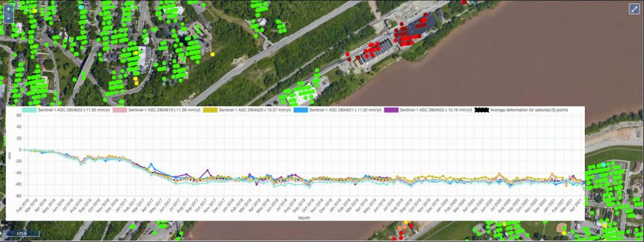The image size is (644, 242).
Task: Toggle Sentinel-1 ASC 2804623 series in legend
Action: (65, 110)
